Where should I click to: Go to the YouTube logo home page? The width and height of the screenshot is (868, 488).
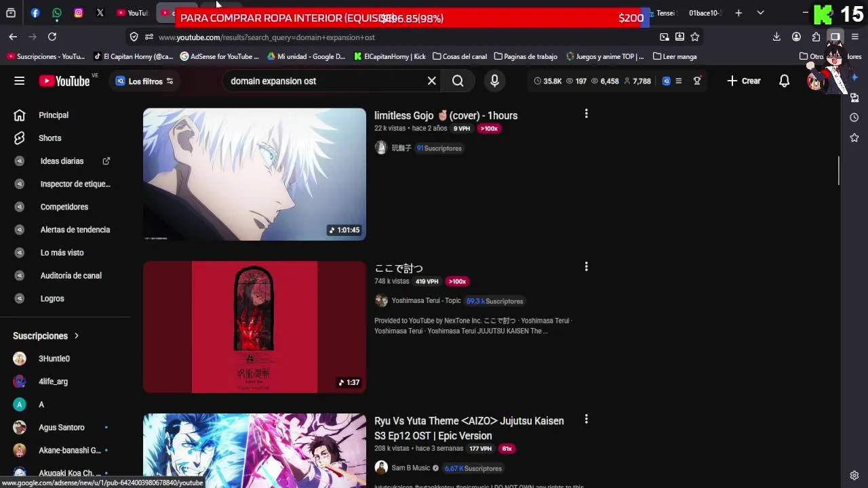point(64,81)
